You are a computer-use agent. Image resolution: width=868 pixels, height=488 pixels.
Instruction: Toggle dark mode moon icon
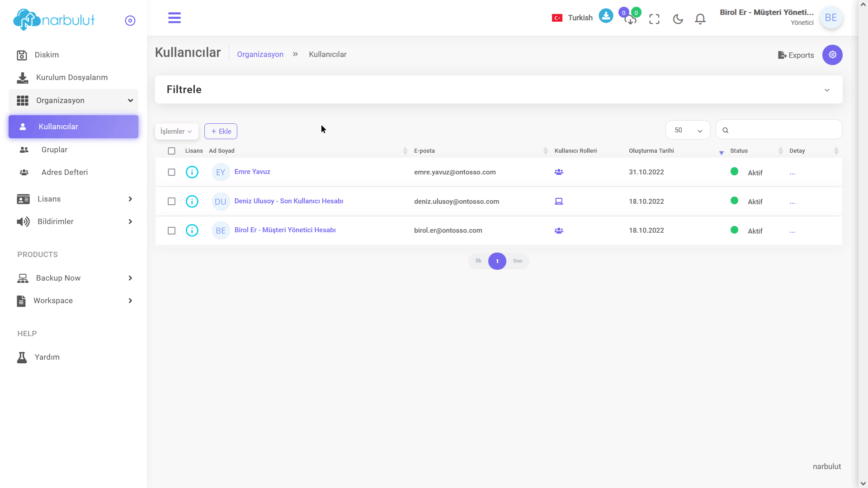(x=678, y=19)
